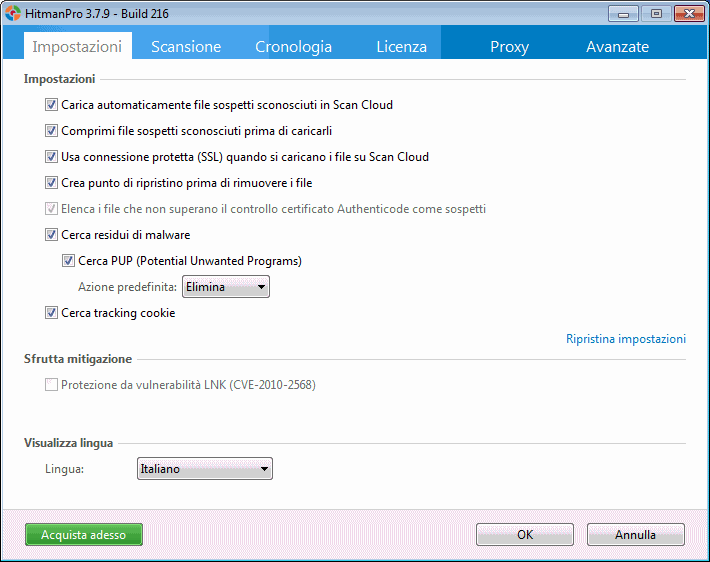Open the Cronologia tab
Screen dimensions: 710x562
click(x=293, y=46)
